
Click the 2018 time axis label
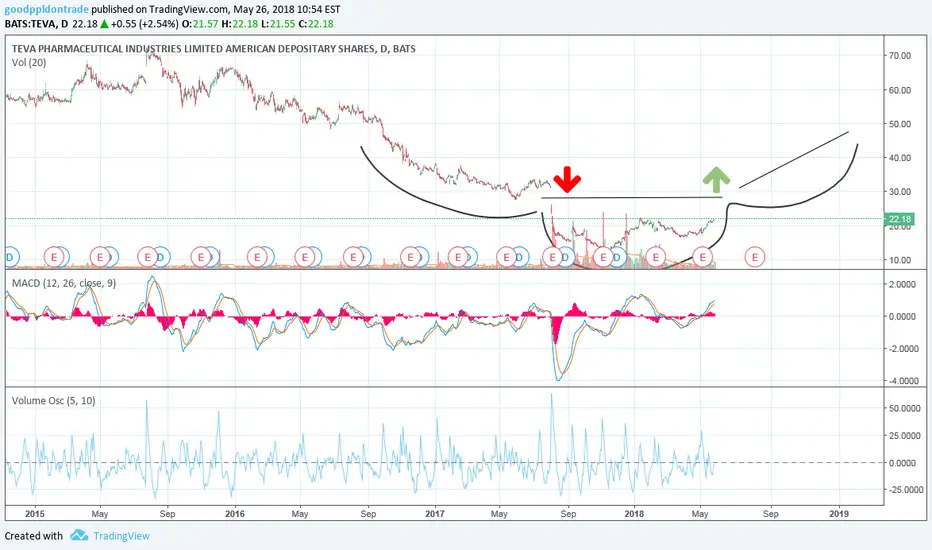[634, 514]
